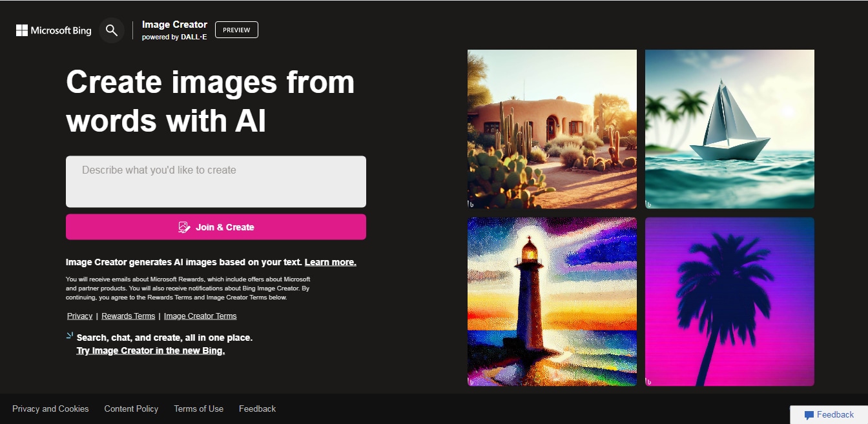Select the paper sailboat image
The width and height of the screenshot is (868, 424).
point(730,129)
